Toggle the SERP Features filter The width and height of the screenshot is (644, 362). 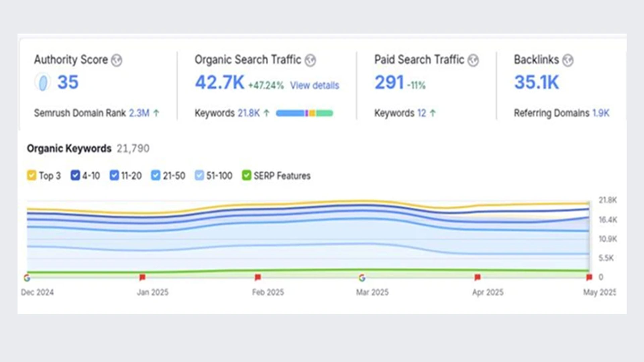point(247,175)
